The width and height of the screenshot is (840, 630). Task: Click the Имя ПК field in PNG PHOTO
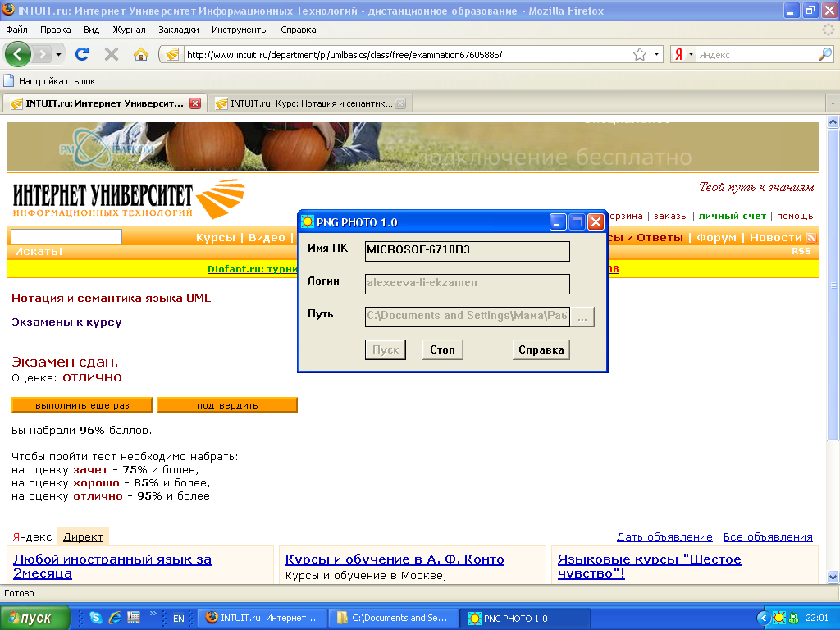coord(467,251)
